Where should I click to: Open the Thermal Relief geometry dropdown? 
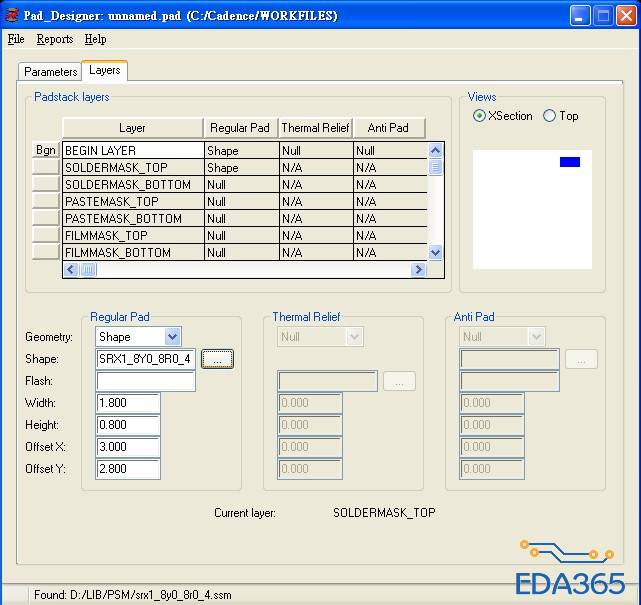point(354,337)
